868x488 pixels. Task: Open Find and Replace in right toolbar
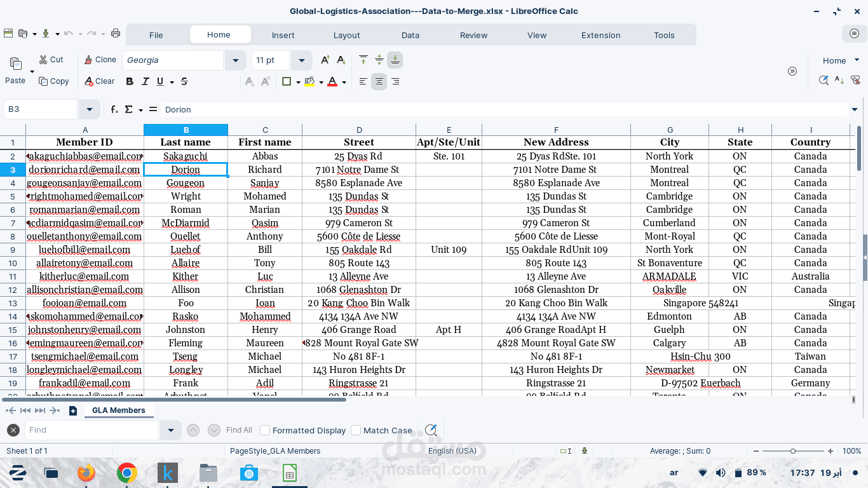click(x=824, y=80)
